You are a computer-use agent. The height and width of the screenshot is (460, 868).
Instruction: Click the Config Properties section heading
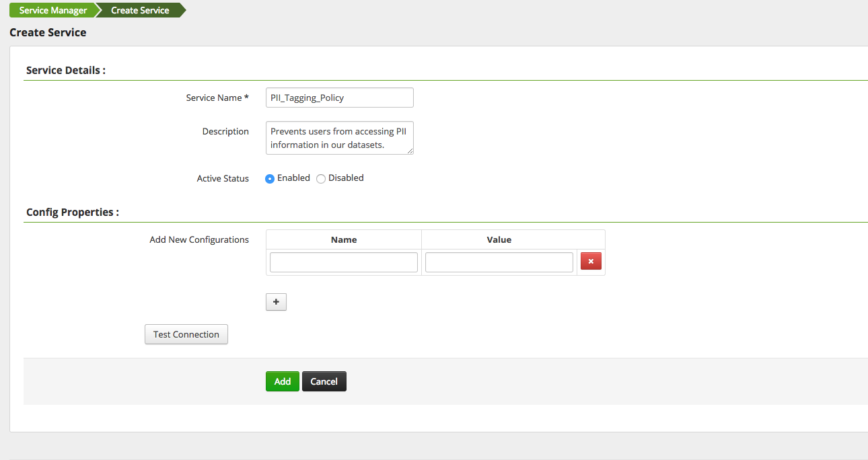click(x=71, y=212)
